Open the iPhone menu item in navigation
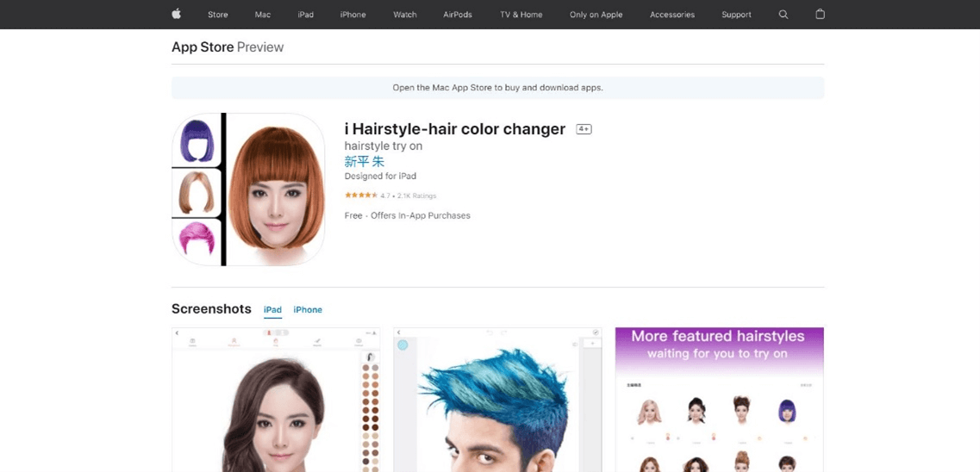The height and width of the screenshot is (472, 980). tap(353, 15)
